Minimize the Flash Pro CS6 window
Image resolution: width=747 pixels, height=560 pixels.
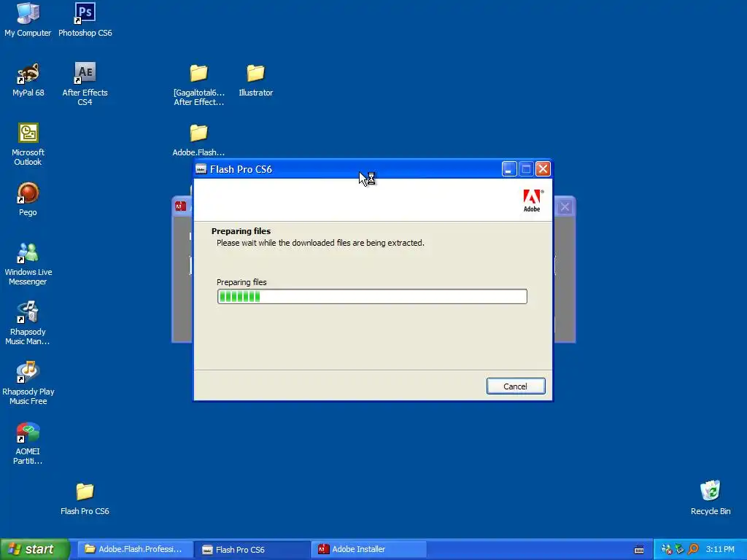pyautogui.click(x=508, y=169)
